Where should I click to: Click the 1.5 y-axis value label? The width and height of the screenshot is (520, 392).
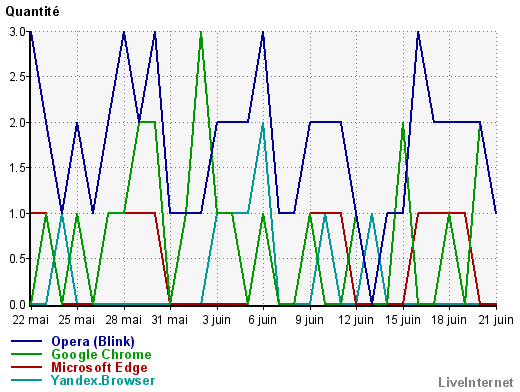[x=17, y=168]
